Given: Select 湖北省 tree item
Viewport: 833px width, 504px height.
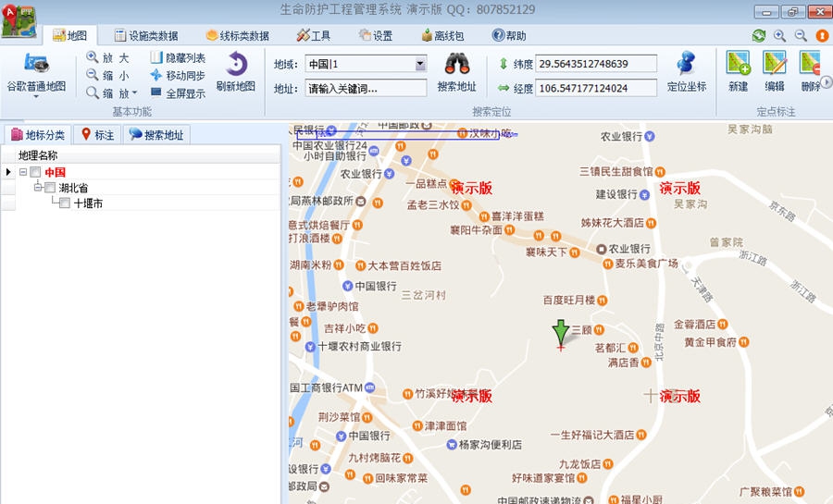Looking at the screenshot, I should pos(73,188).
